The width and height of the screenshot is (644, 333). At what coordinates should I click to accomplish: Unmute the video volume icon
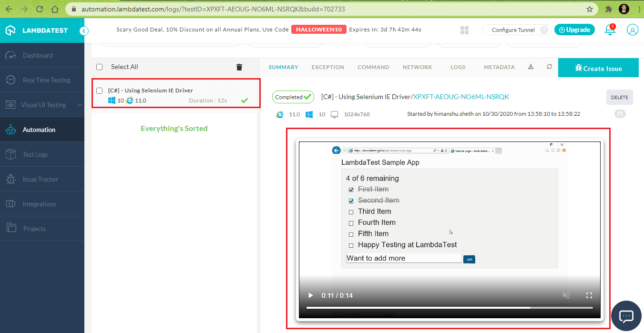pos(566,295)
